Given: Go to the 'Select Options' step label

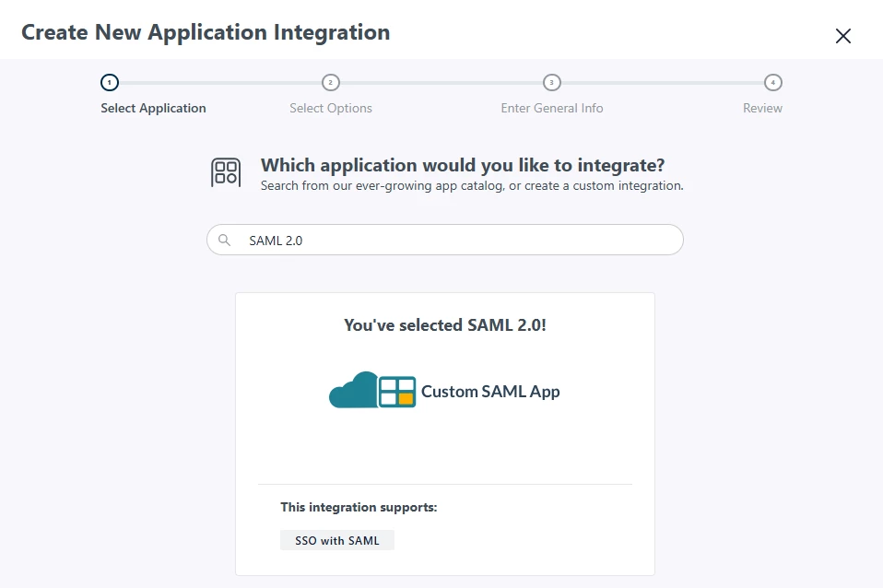Looking at the screenshot, I should coord(331,108).
